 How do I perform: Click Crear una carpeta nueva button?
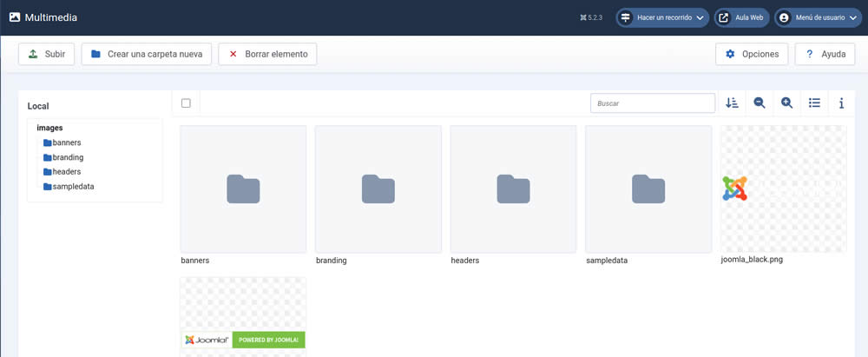click(x=146, y=54)
